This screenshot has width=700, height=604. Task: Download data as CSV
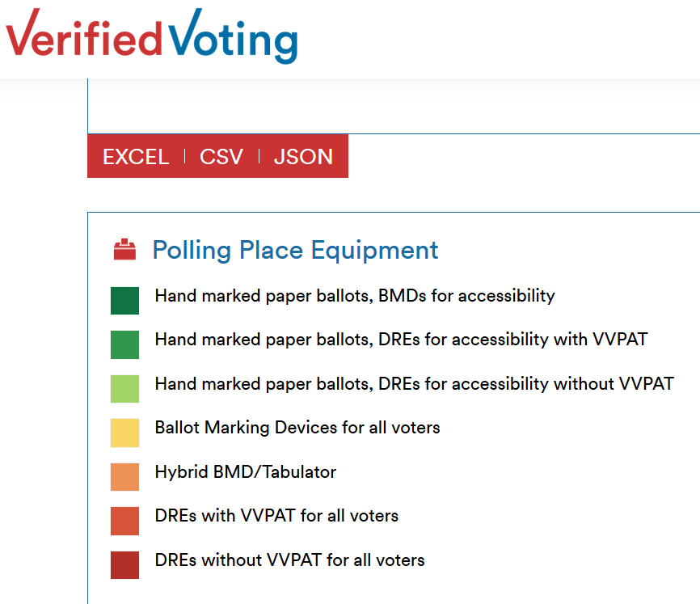(221, 156)
